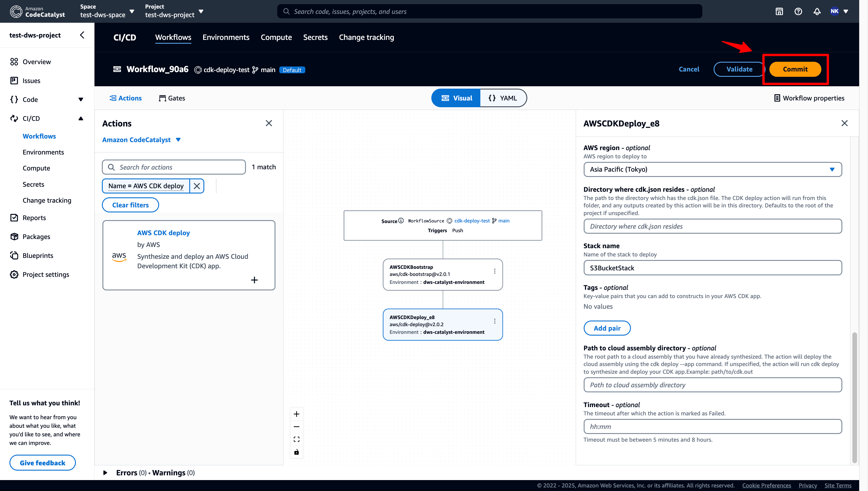Open the Space test-dws-space dropdown
This screenshot has width=868, height=491.
[x=107, y=11]
